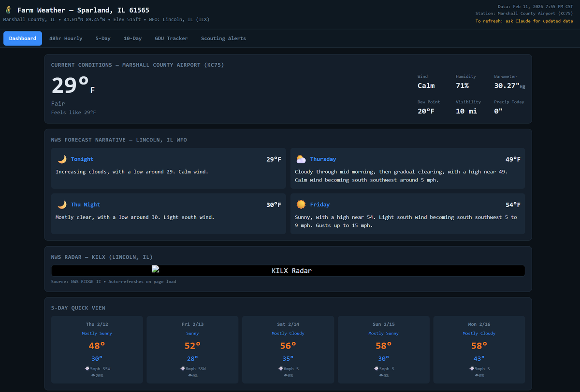
Task: Select the Dashboard tab
Action: (x=23, y=38)
